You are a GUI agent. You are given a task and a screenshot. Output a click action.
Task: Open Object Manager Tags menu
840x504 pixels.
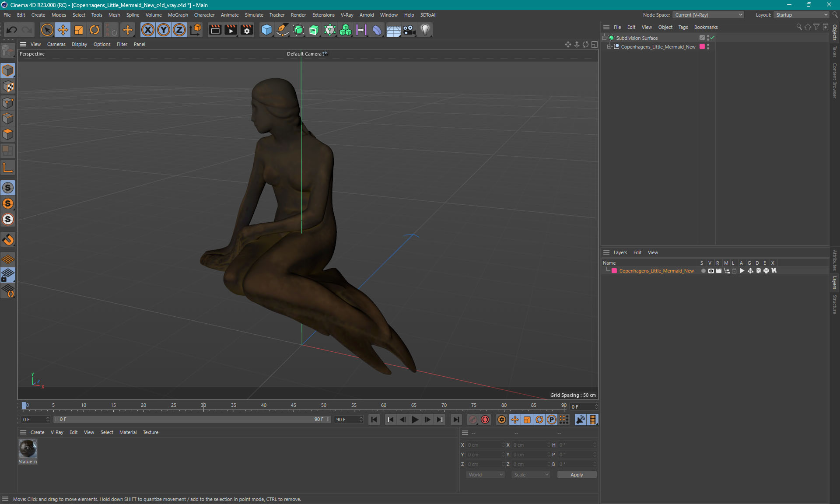683,27
